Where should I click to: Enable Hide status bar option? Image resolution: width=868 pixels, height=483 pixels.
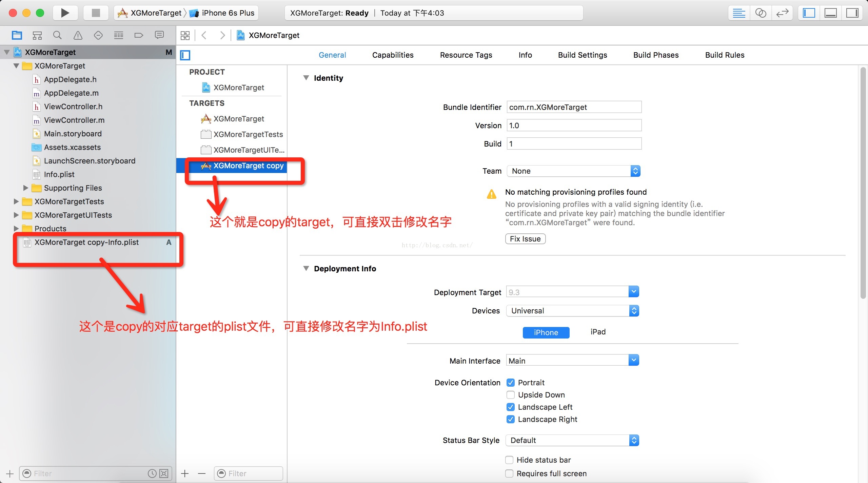tap(509, 460)
